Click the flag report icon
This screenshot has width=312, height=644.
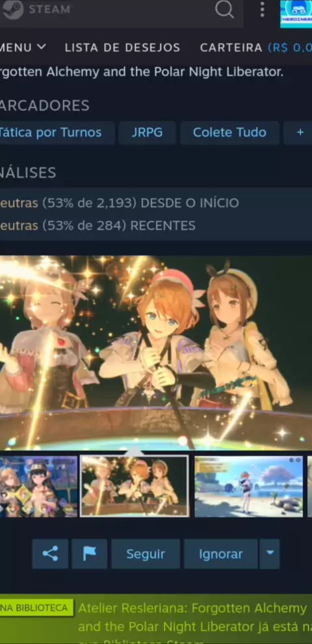click(90, 554)
